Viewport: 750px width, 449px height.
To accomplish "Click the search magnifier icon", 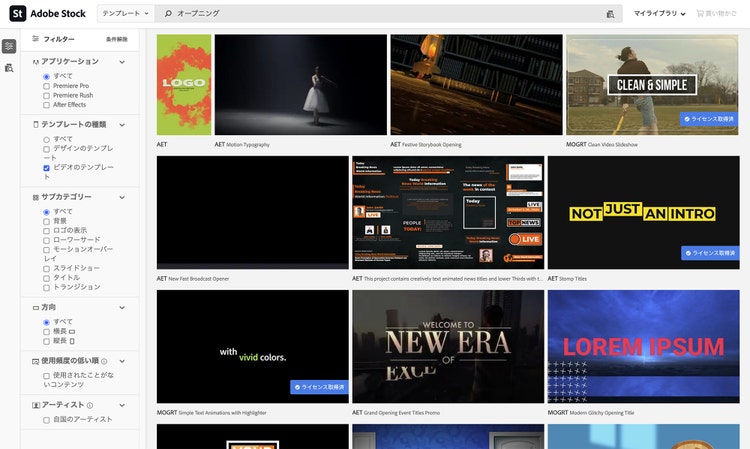I will tap(169, 14).
